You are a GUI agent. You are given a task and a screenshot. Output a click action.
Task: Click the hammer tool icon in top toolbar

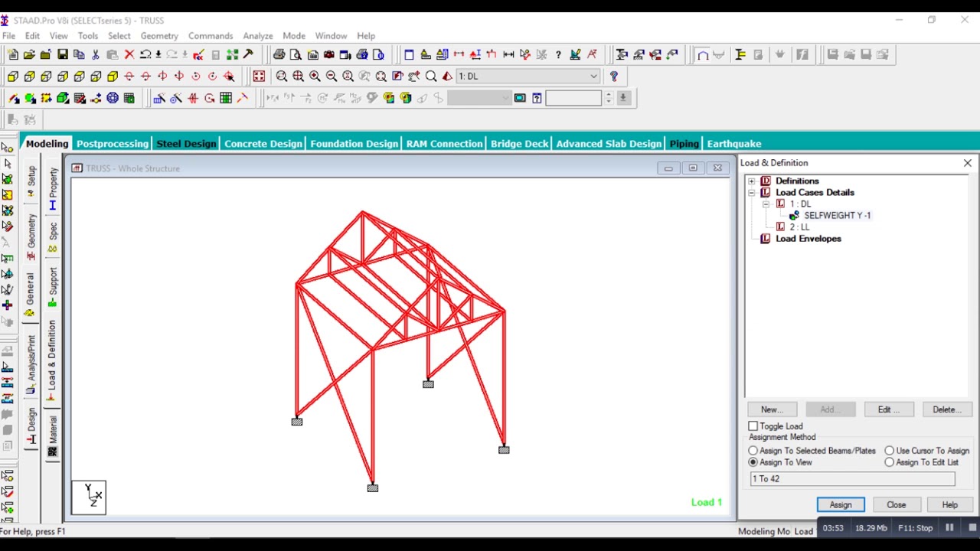[248, 54]
